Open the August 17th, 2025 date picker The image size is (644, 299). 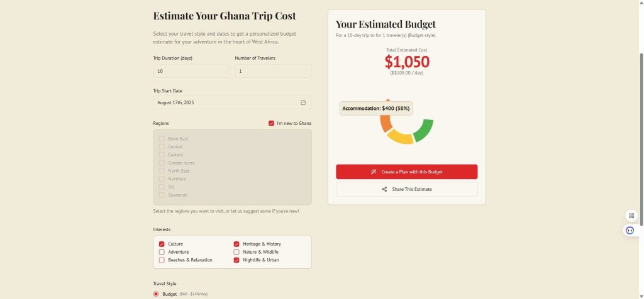[x=232, y=102]
